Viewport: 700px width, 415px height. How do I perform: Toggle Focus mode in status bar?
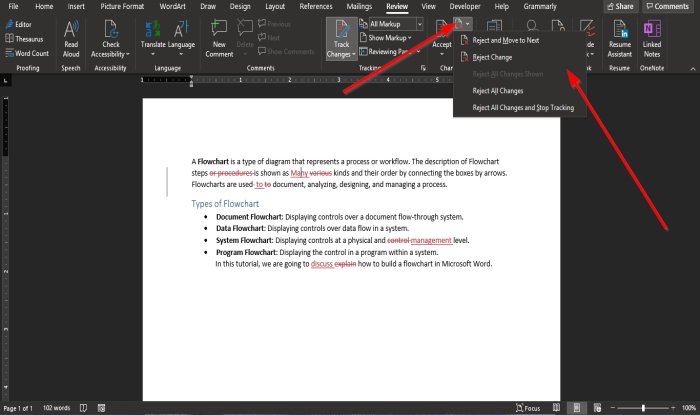[528, 408]
